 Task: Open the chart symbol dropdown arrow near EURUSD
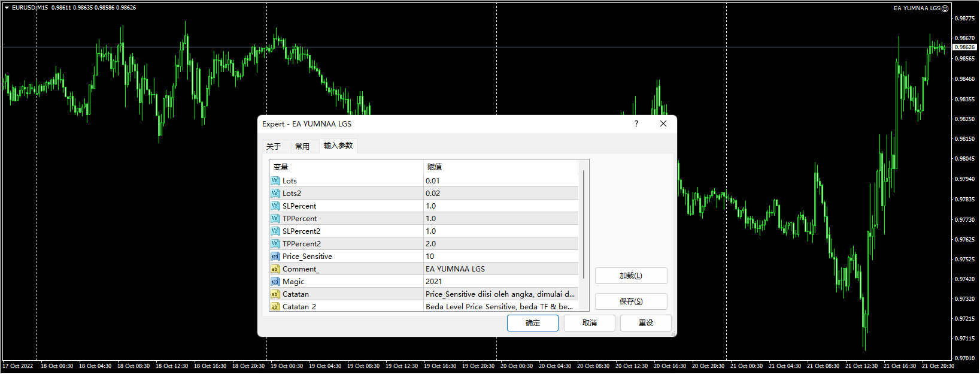click(x=7, y=8)
